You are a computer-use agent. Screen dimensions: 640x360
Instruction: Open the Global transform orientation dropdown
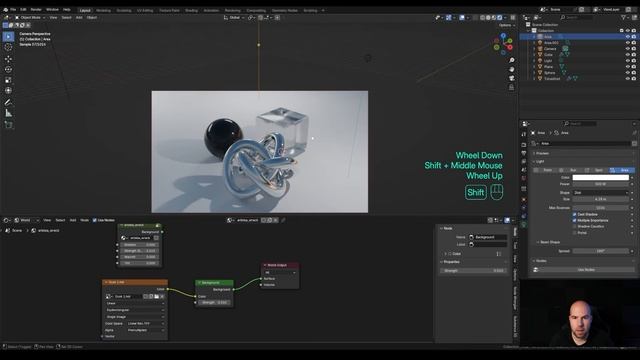pyautogui.click(x=234, y=18)
